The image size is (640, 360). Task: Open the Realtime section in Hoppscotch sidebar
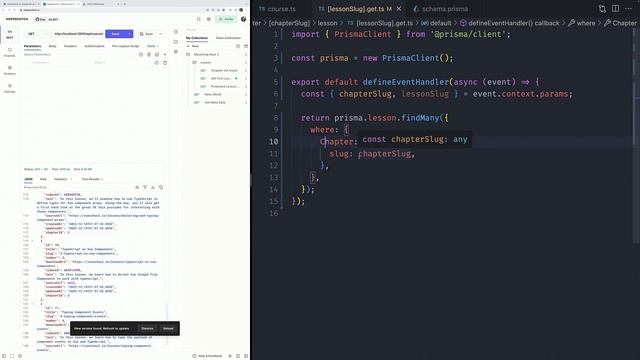coord(9,70)
